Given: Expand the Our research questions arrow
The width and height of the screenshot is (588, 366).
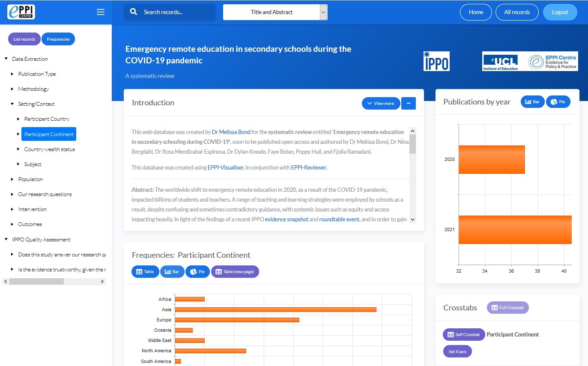Looking at the screenshot, I should (x=12, y=194).
